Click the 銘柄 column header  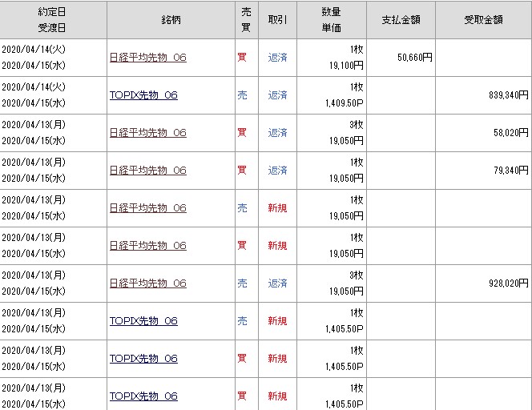click(x=170, y=19)
